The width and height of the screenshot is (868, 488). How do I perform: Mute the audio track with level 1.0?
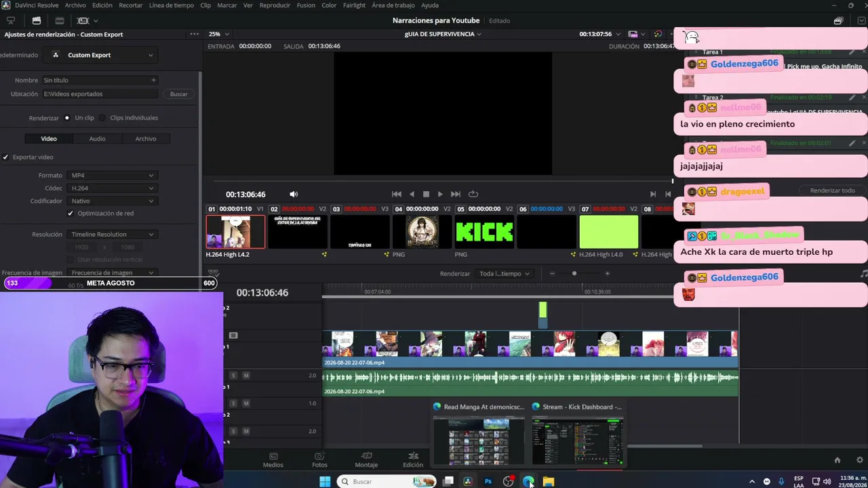pos(246,403)
